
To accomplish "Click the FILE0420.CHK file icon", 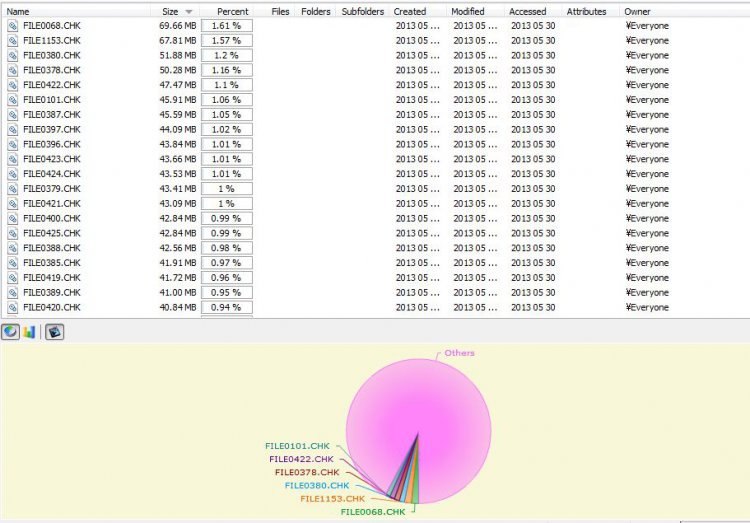I will coord(12,307).
